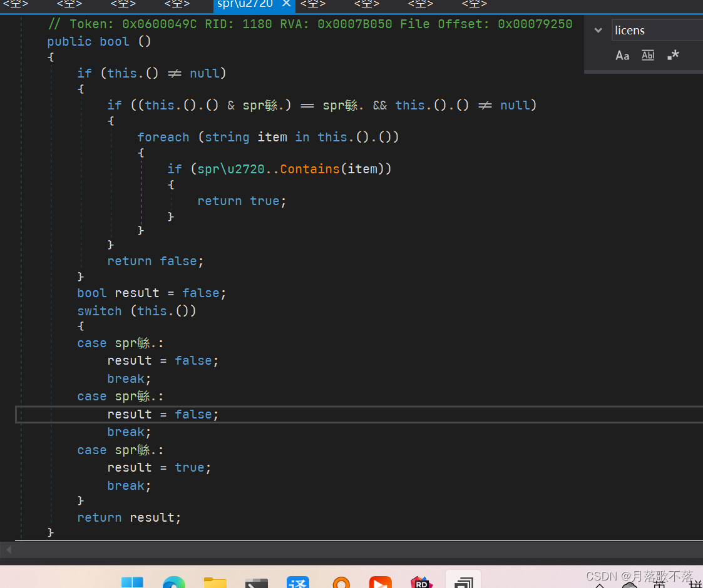Open the blue translation app in taskbar
Image resolution: width=703 pixels, height=588 pixels.
(298, 582)
